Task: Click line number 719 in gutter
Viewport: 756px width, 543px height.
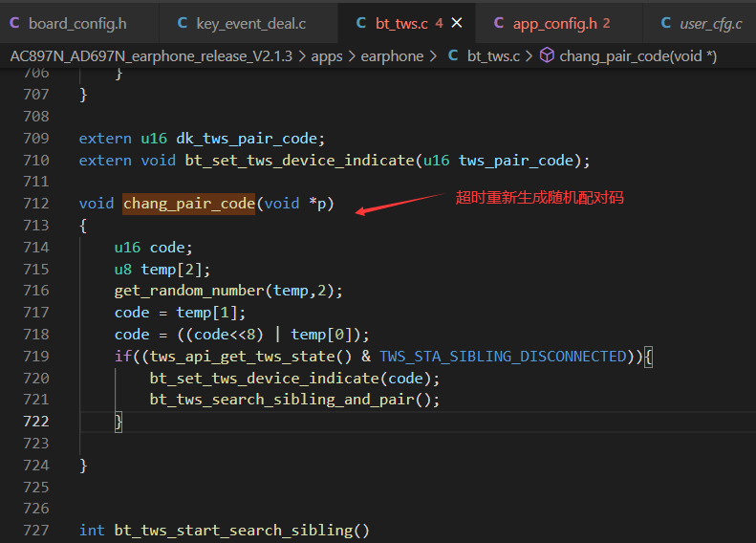Action: pos(36,357)
